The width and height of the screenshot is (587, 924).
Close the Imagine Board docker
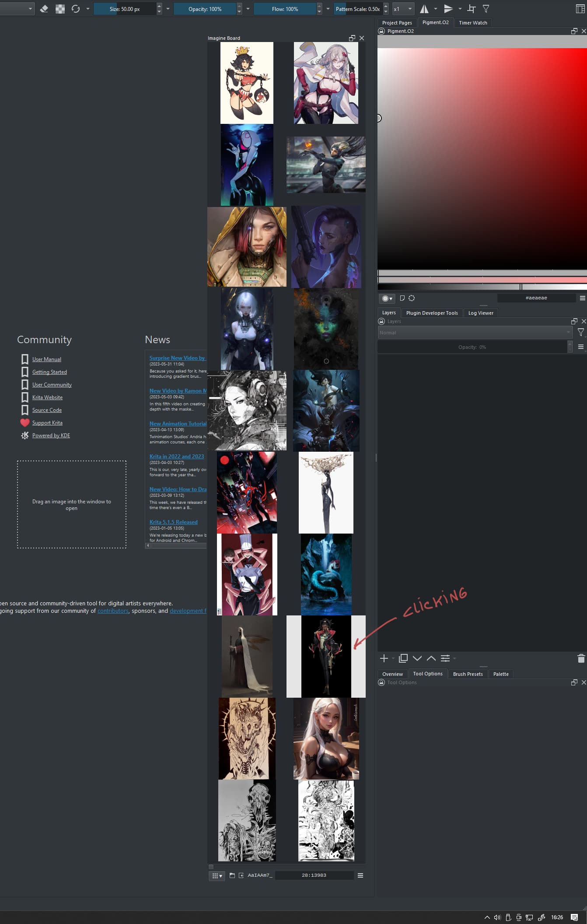coord(362,38)
